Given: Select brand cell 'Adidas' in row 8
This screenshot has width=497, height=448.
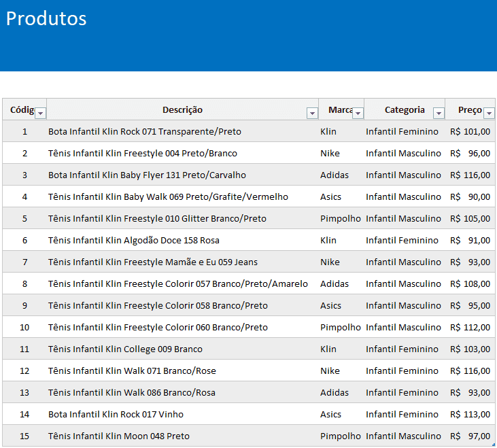Looking at the screenshot, I should point(341,284).
